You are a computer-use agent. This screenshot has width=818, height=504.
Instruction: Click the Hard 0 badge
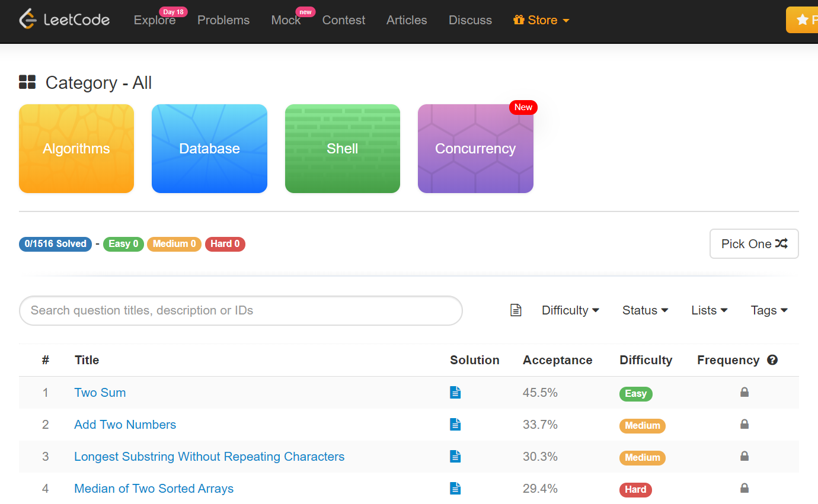point(225,244)
